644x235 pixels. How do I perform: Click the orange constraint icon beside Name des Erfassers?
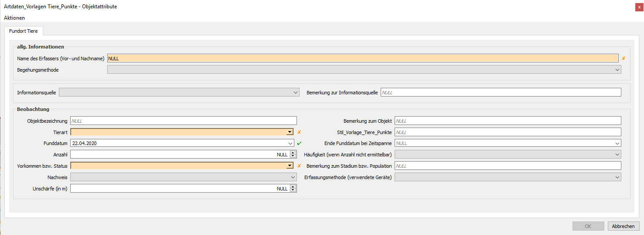[x=624, y=59]
